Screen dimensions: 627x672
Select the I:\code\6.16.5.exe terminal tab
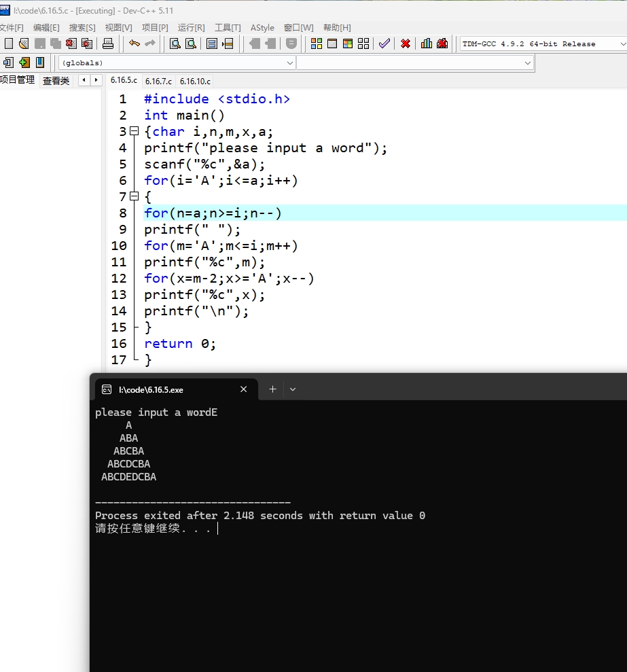point(176,389)
